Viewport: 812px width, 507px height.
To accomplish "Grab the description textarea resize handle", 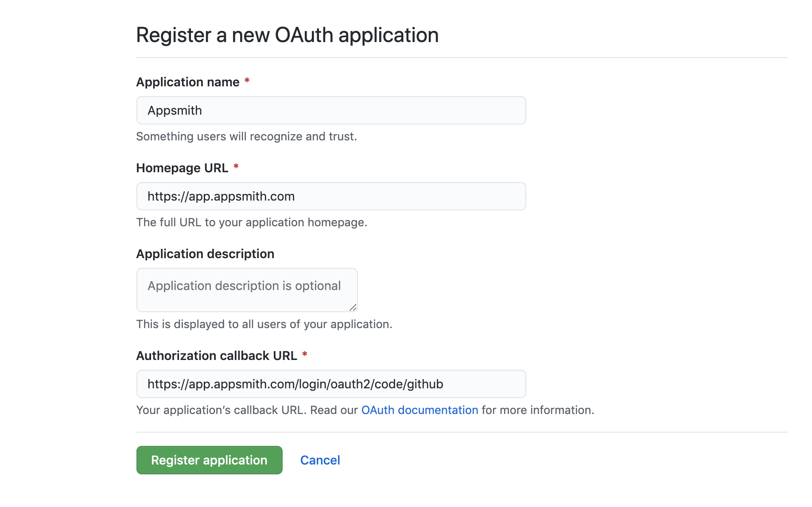I will click(x=353, y=307).
